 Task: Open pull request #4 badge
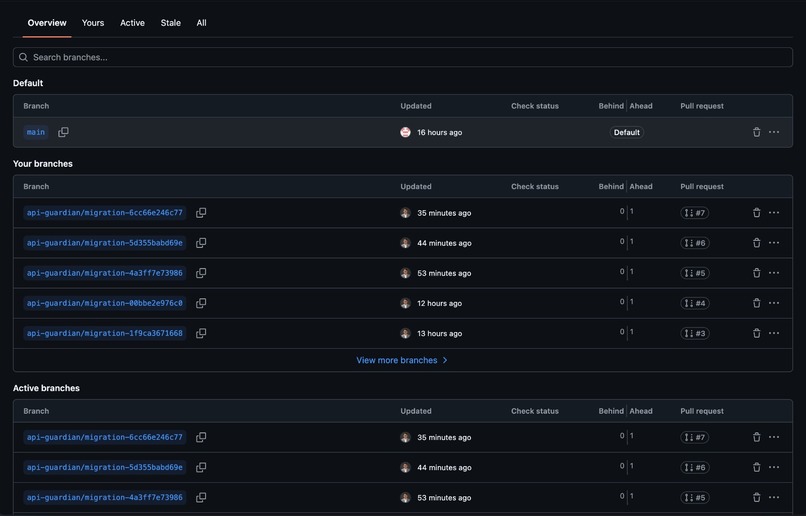[694, 303]
